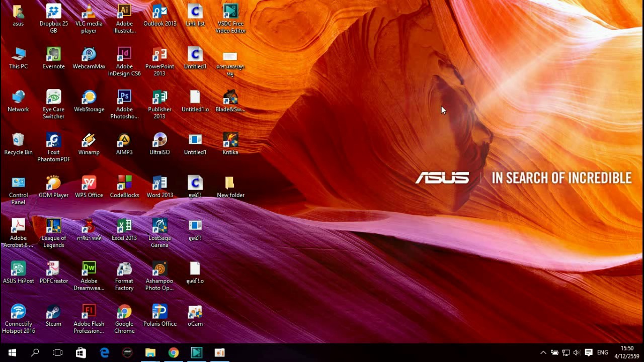Image resolution: width=644 pixels, height=362 pixels.
Task: Select the Adobe Photoshop desktop icon
Action: [x=124, y=104]
